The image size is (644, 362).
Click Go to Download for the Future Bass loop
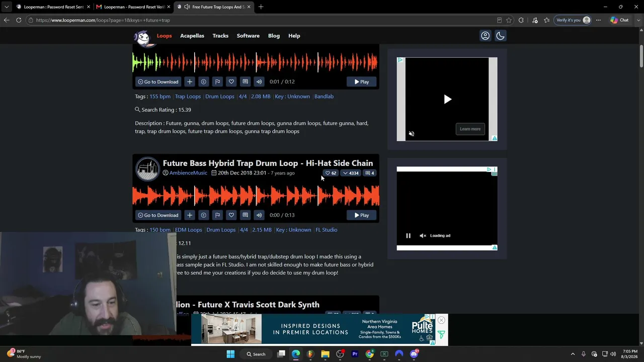pyautogui.click(x=158, y=215)
